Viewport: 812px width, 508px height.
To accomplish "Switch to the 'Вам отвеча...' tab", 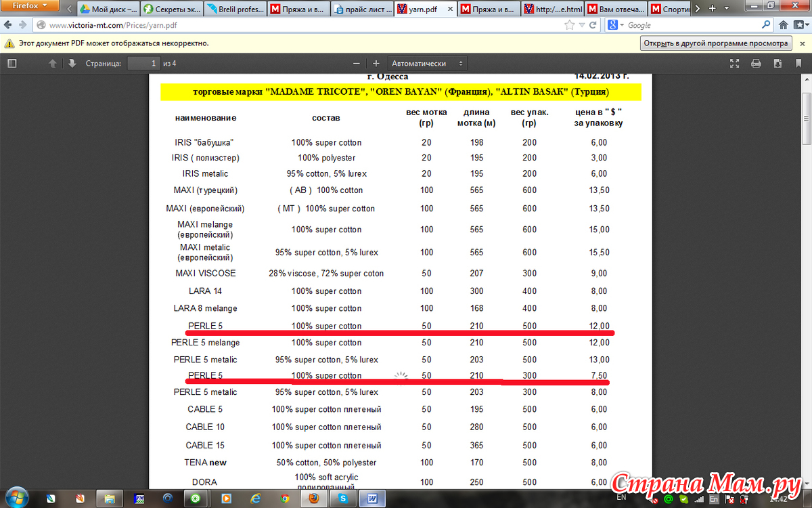I will pyautogui.click(x=617, y=9).
